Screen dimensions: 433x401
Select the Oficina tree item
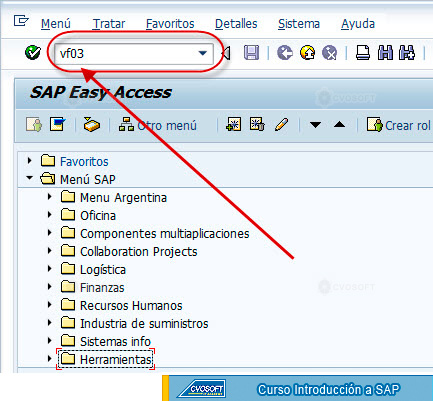click(98, 216)
